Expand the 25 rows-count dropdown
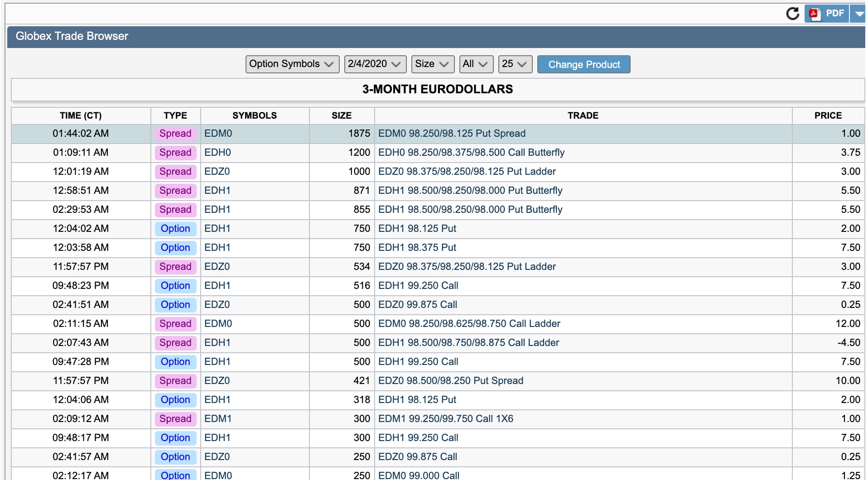The image size is (868, 480). [x=515, y=64]
